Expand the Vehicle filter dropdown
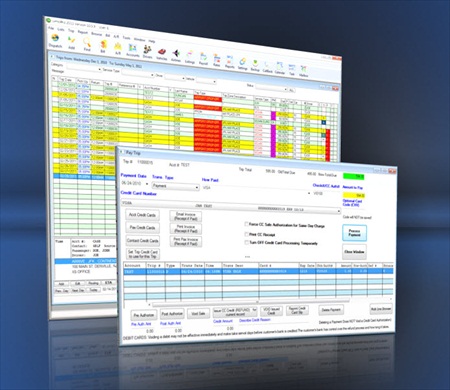Image resolution: width=450 pixels, height=390 pixels. tap(214, 82)
